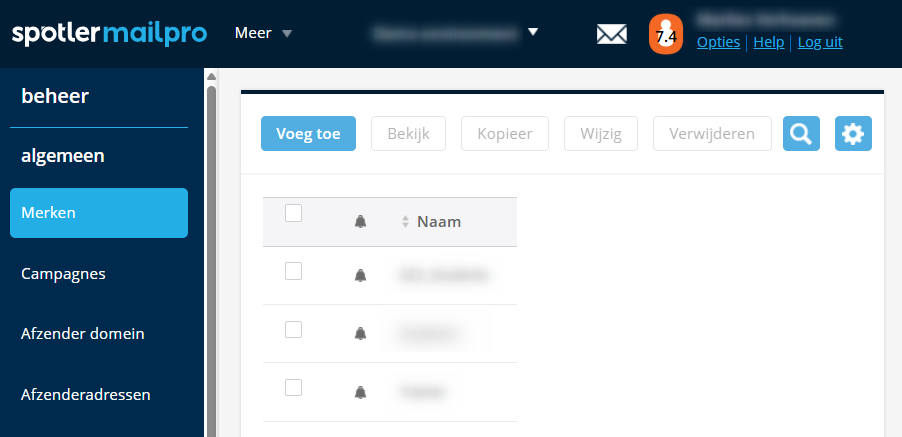Screen dimensions: 902x437
Task: Toggle the select-all checkbox in header
Action: [x=293, y=213]
